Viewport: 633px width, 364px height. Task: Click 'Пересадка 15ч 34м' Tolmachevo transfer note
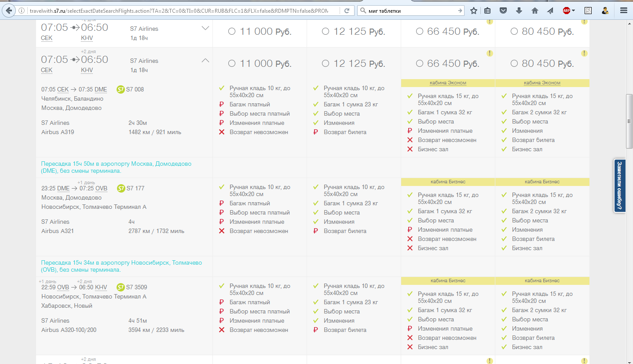(121, 266)
